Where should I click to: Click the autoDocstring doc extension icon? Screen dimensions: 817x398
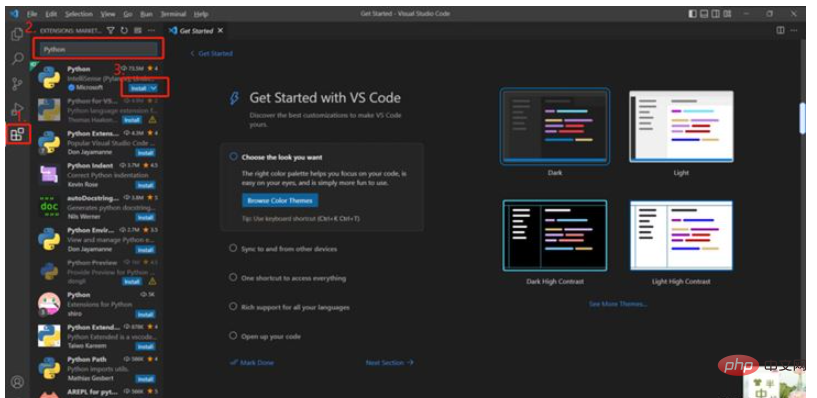point(49,207)
